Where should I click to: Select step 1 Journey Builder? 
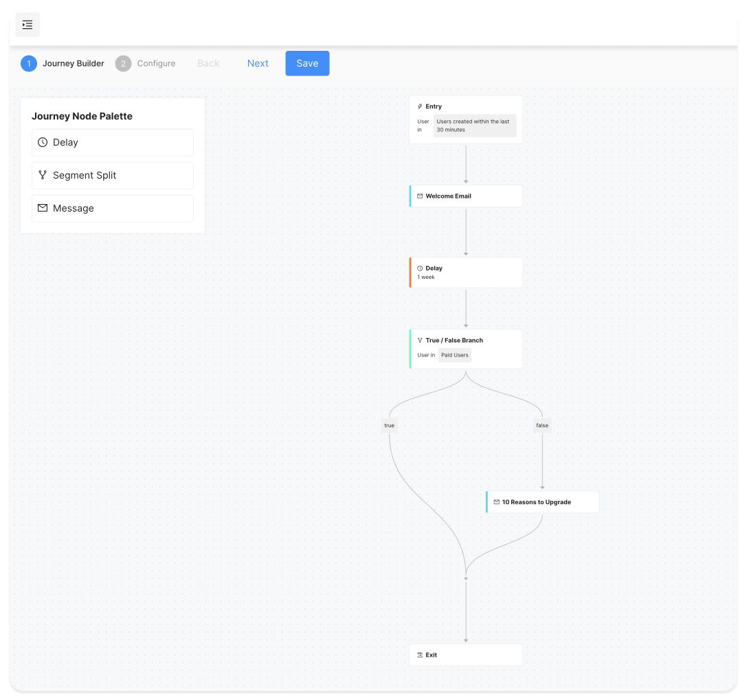63,64
